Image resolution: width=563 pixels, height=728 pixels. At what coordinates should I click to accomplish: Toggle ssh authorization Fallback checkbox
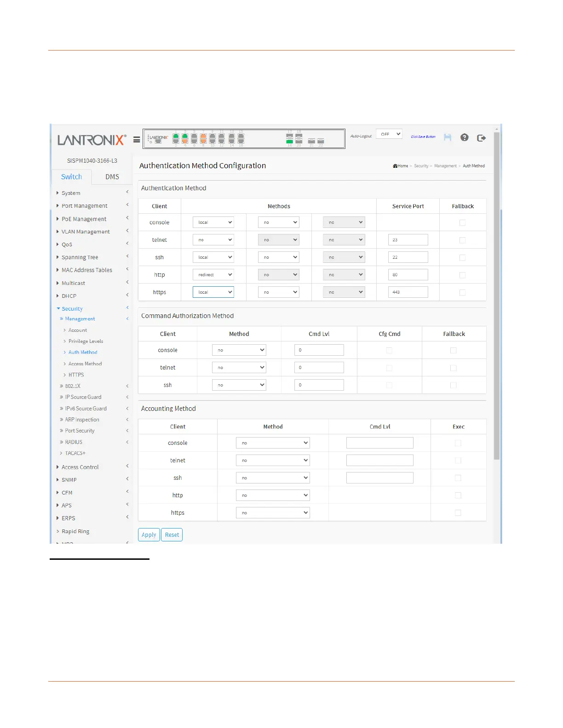454,386
